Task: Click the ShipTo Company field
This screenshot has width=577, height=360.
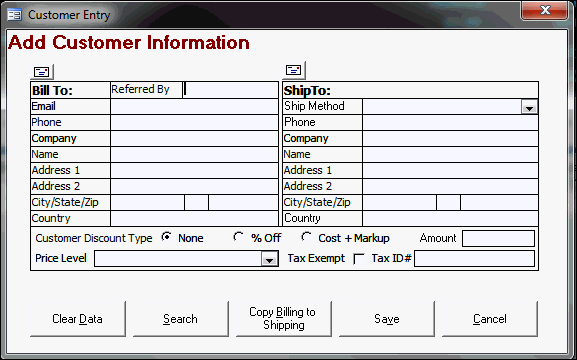Action: pyautogui.click(x=450, y=138)
